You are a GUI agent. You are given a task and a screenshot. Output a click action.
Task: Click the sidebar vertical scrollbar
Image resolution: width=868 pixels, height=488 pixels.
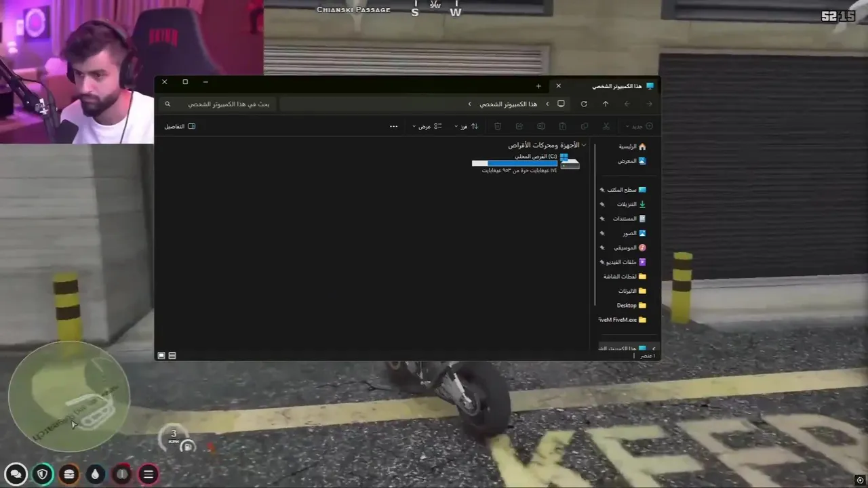coord(595,224)
